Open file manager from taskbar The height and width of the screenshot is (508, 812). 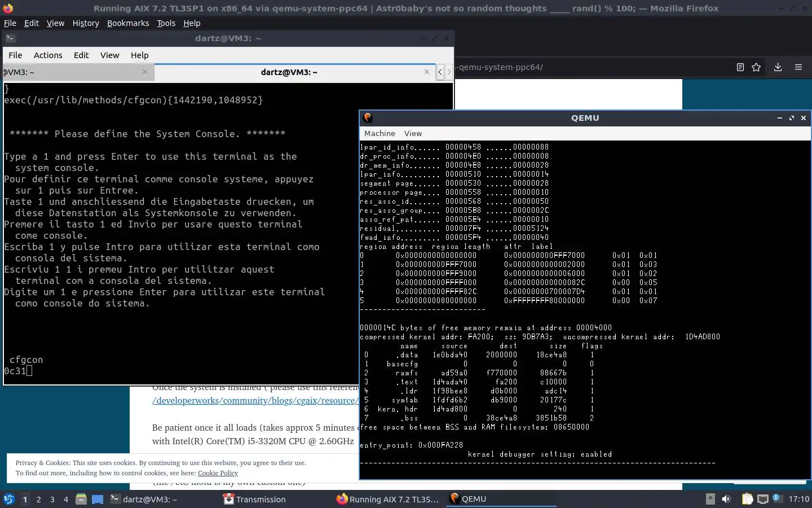click(x=81, y=499)
